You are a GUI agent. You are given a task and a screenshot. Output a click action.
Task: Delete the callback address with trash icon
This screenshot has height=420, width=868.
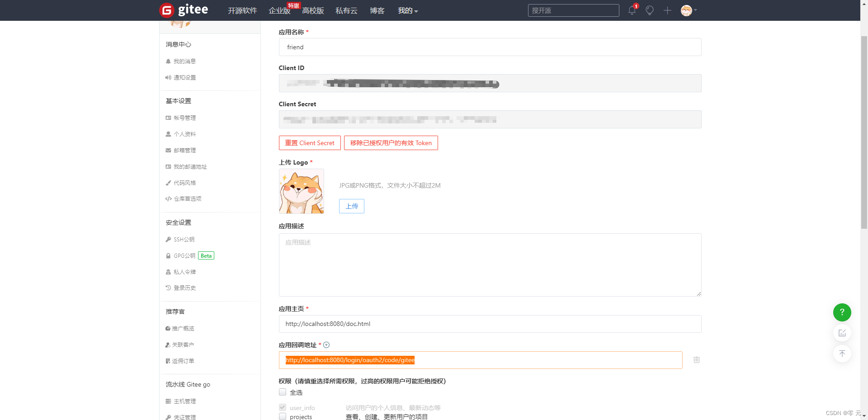tap(697, 360)
